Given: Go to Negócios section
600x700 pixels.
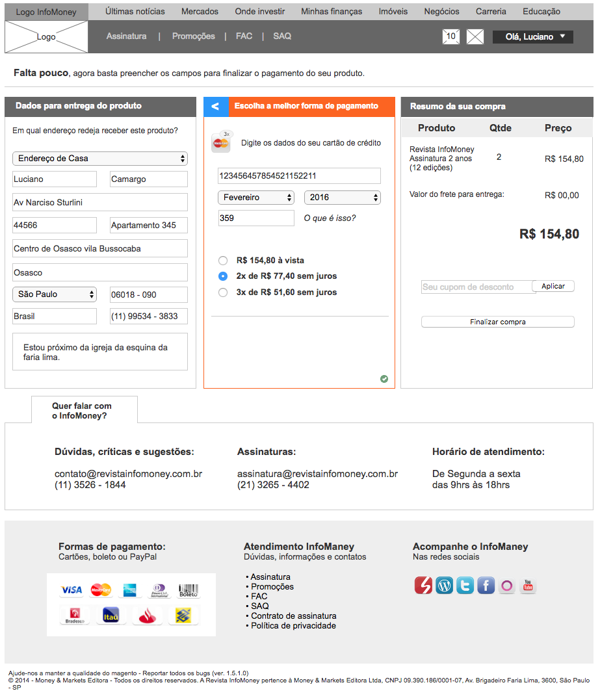Looking at the screenshot, I should (x=441, y=12).
